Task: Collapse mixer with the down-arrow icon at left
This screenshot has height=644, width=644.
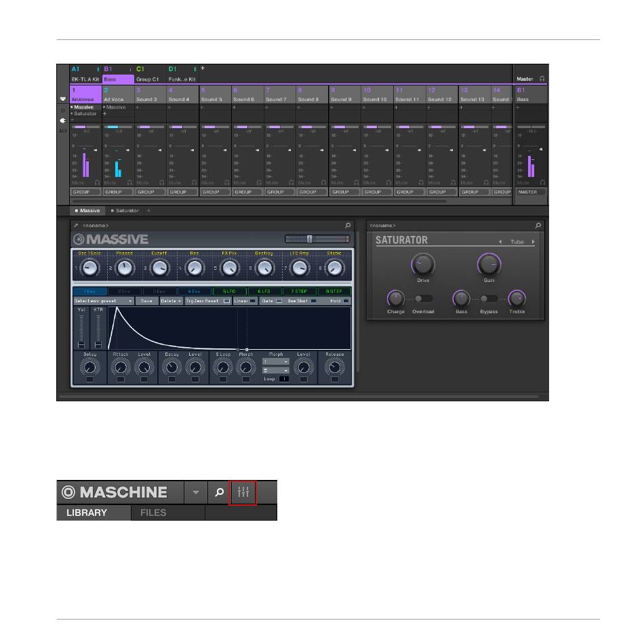Action: pos(63,99)
